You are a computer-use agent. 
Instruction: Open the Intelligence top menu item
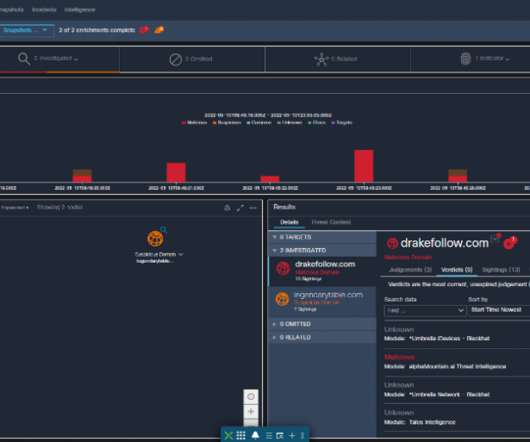(x=80, y=10)
